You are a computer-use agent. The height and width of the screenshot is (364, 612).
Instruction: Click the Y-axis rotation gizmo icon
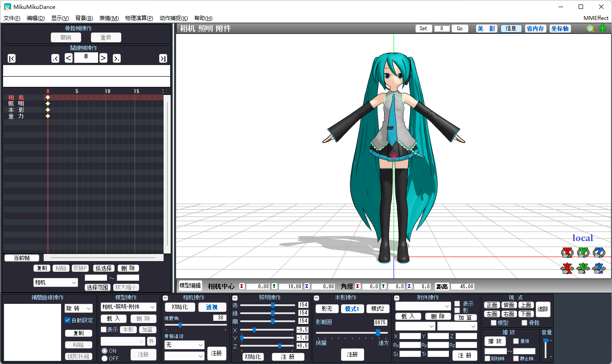coord(583,253)
